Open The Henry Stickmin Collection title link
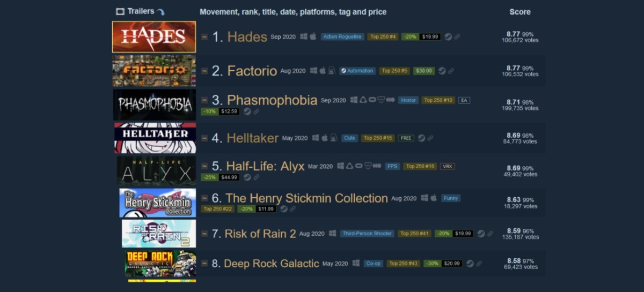Image resolution: width=644 pixels, height=292 pixels. [x=306, y=198]
